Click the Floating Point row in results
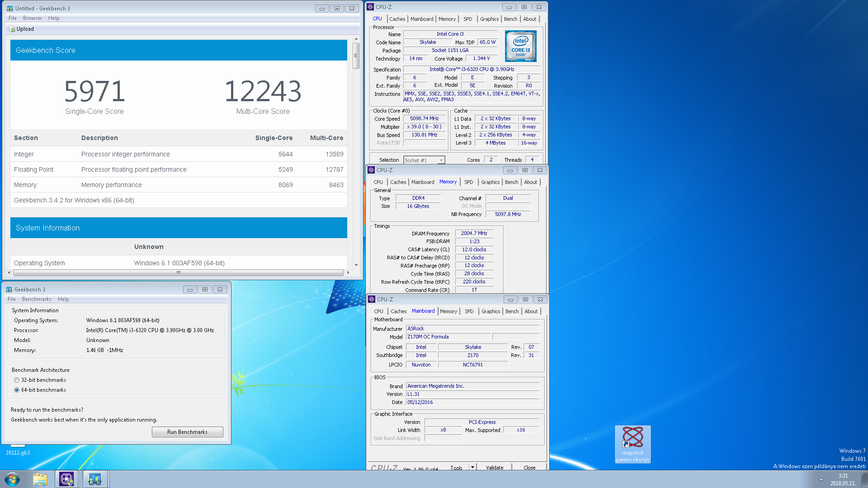 [179, 169]
